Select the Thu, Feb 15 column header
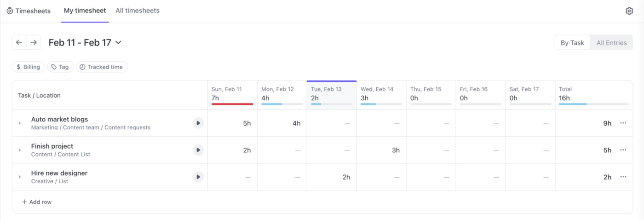 [x=431, y=95]
